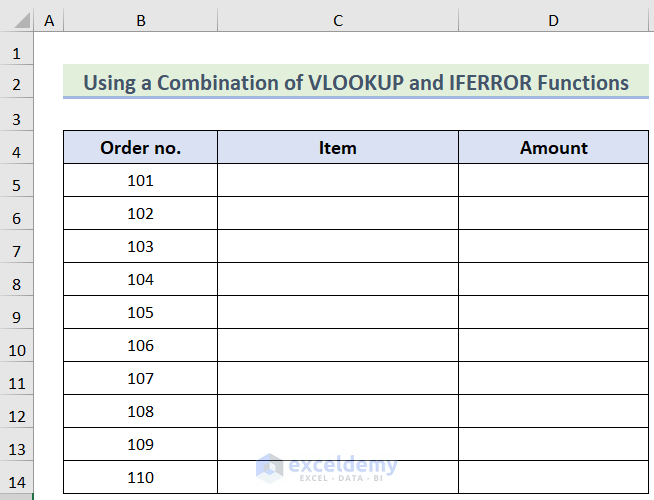Click row 14 header
Image resolution: width=654 pixels, height=500 pixels.
16,482
